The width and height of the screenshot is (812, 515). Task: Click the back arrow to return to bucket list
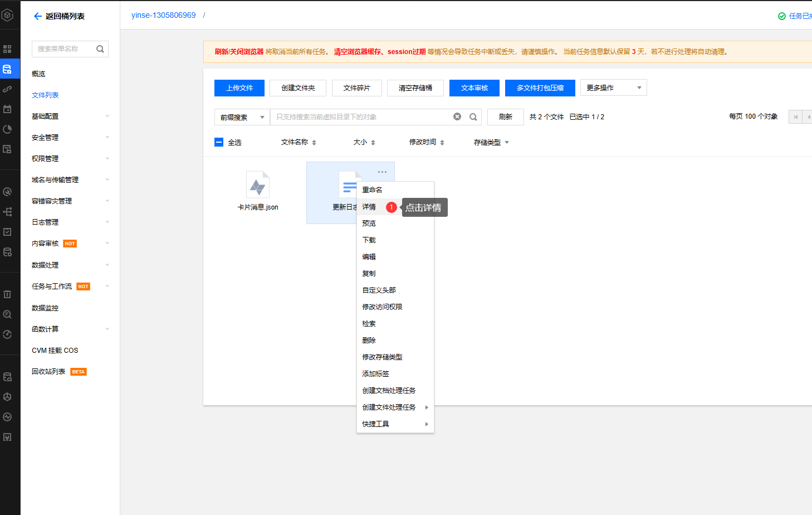click(37, 16)
